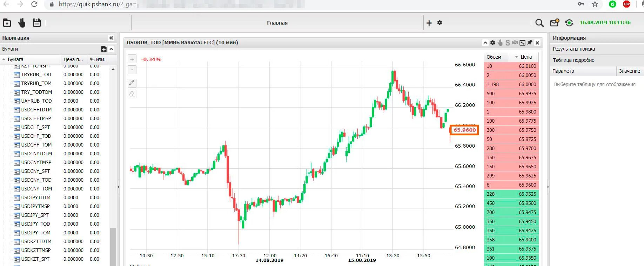644x266 pixels.
Task: Click the floppy disk save icon
Action: coord(37,23)
